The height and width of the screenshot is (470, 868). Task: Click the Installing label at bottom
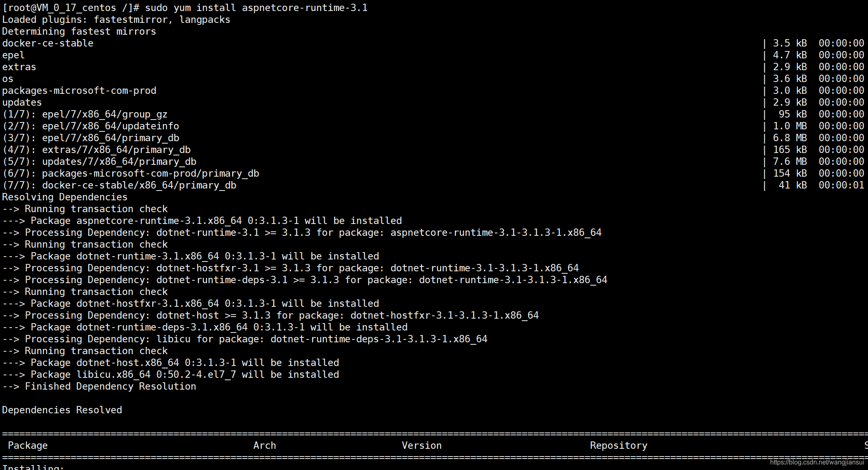coord(33,467)
